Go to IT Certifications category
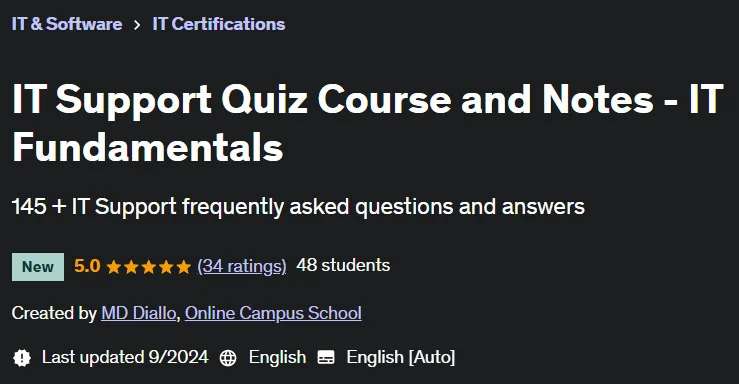Viewport: 739px width, 384px height. [x=219, y=24]
